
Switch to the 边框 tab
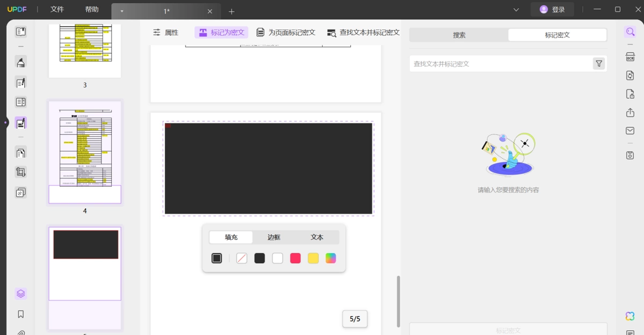tap(274, 237)
